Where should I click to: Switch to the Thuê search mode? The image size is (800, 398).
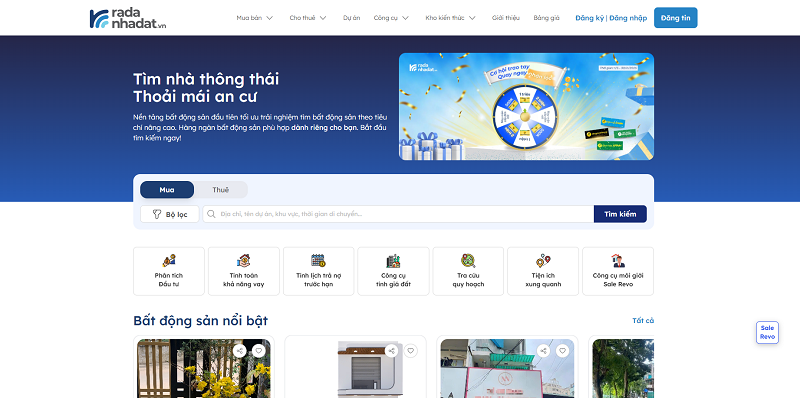[221, 190]
